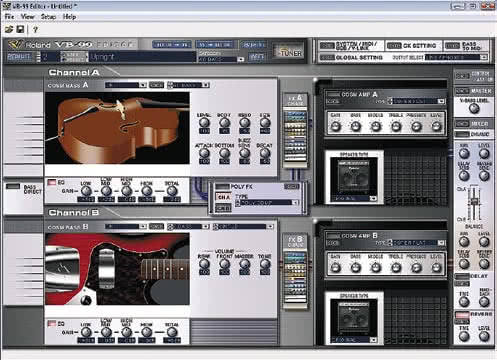Screen dimensions: 497x360
Task: Click the red electric bass image in Channel B
Action: (117, 269)
